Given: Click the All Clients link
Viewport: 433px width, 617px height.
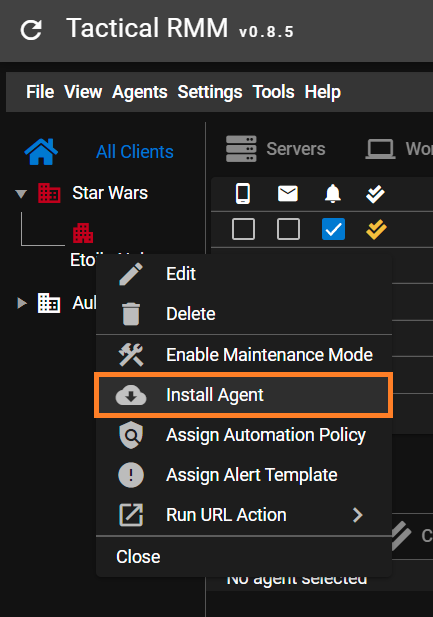Looking at the screenshot, I should coord(135,152).
